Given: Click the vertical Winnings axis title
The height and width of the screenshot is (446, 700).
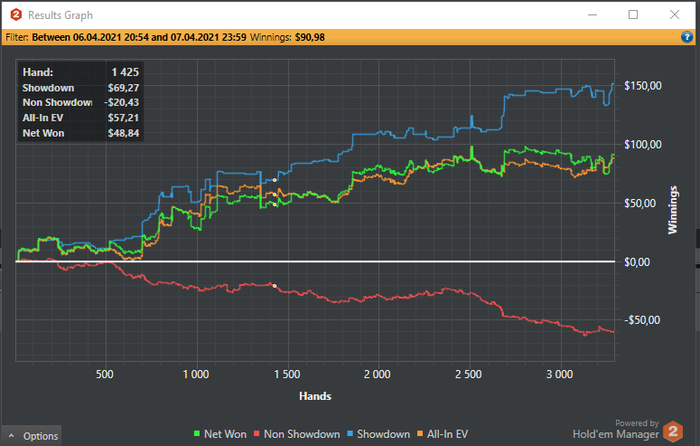Looking at the screenshot, I should 672,210.
